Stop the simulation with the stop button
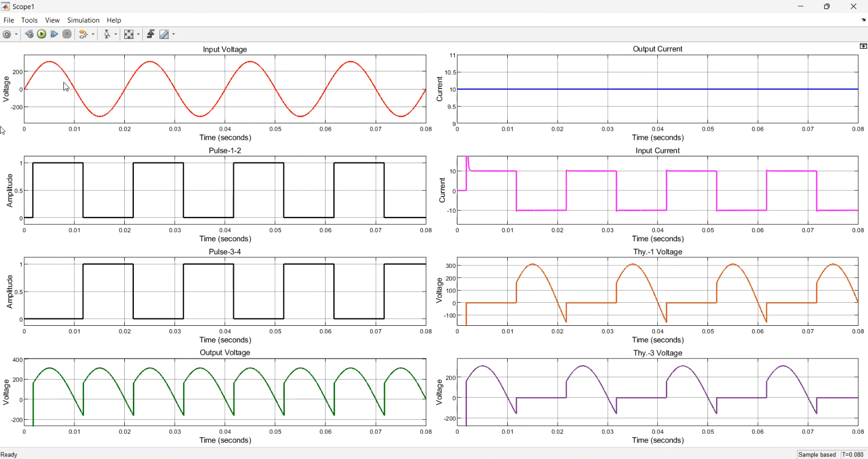The image size is (868, 459). pos(67,34)
